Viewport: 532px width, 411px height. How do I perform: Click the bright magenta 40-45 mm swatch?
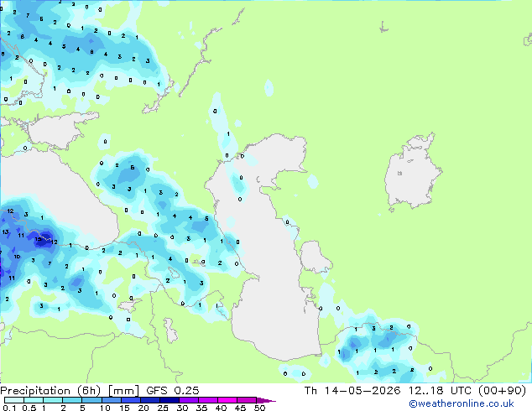click(227, 400)
